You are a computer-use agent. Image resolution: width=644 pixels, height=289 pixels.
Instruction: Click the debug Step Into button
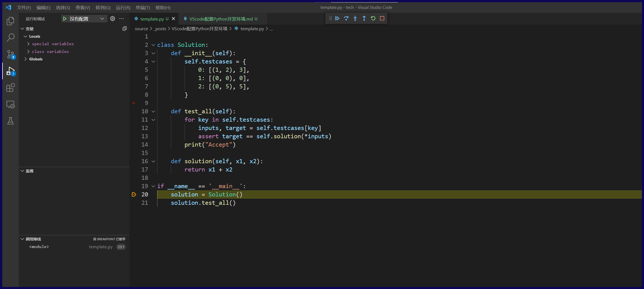[x=355, y=18]
